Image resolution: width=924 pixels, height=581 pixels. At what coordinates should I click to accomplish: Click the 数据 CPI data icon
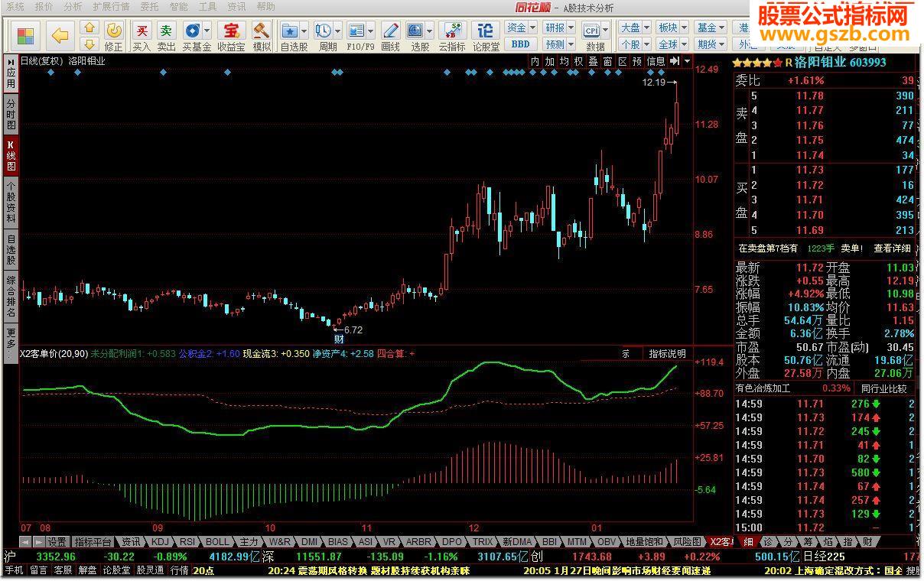(592, 30)
